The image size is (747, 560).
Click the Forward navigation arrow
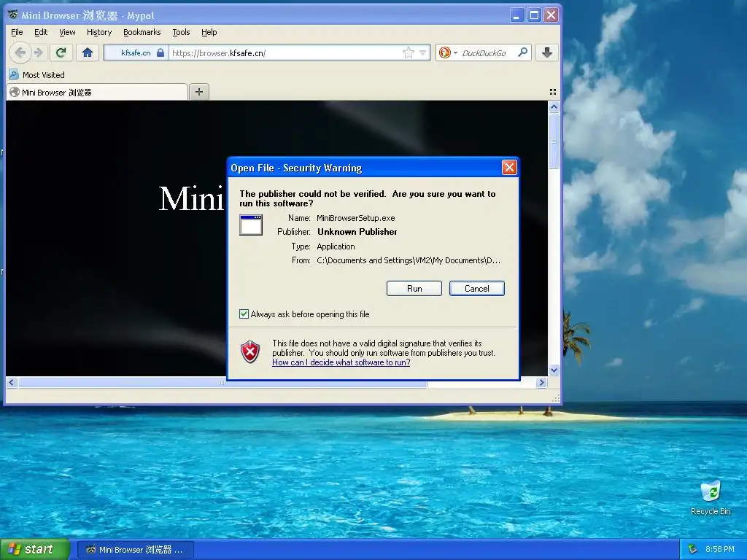pos(39,52)
